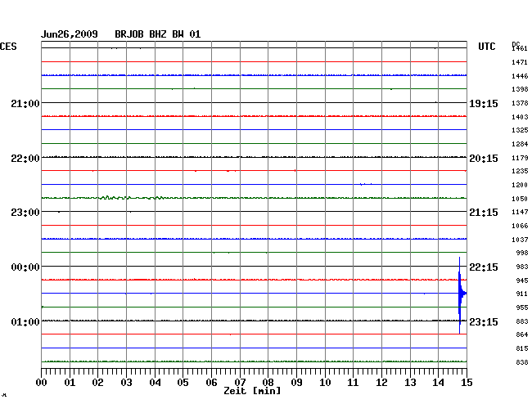The height and width of the screenshot is (404, 532).
Task: Click the DC value 1037
Action: click(520, 240)
